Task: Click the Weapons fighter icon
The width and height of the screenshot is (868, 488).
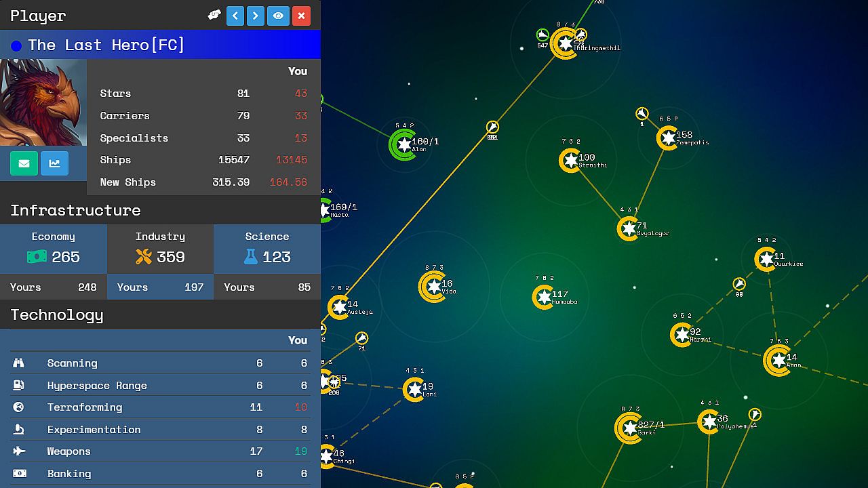Action: coord(19,451)
